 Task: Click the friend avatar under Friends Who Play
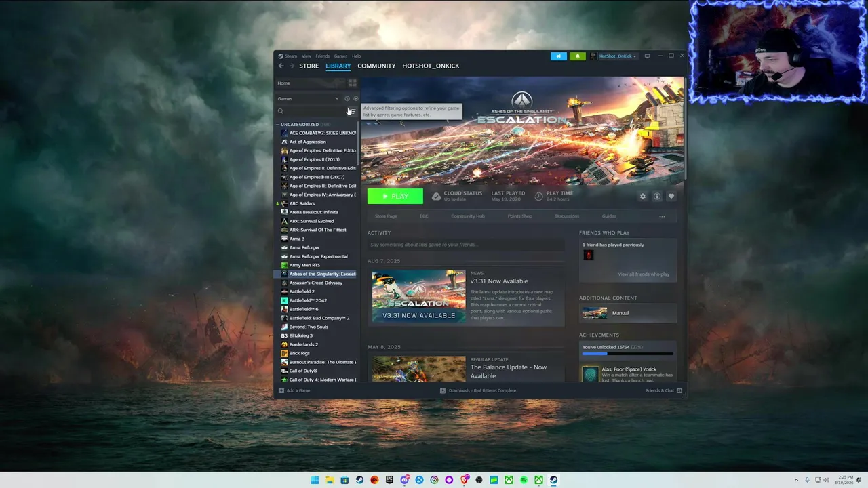(589, 255)
